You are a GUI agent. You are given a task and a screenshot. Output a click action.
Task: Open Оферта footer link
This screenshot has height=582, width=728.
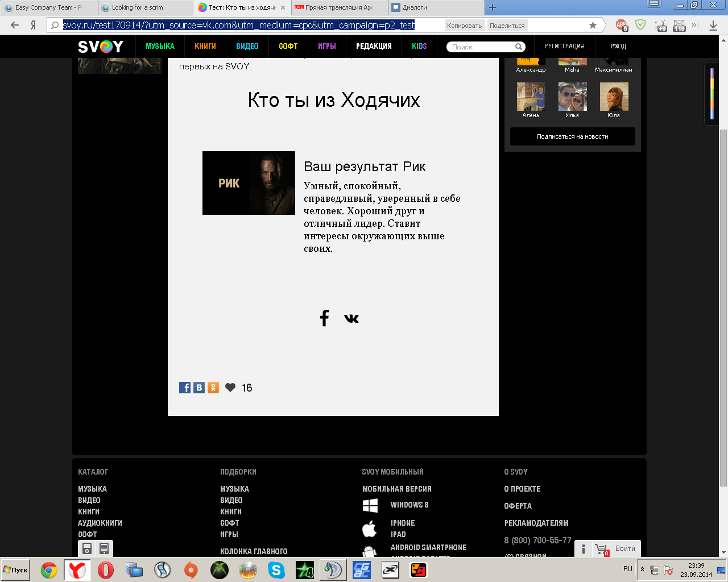518,506
